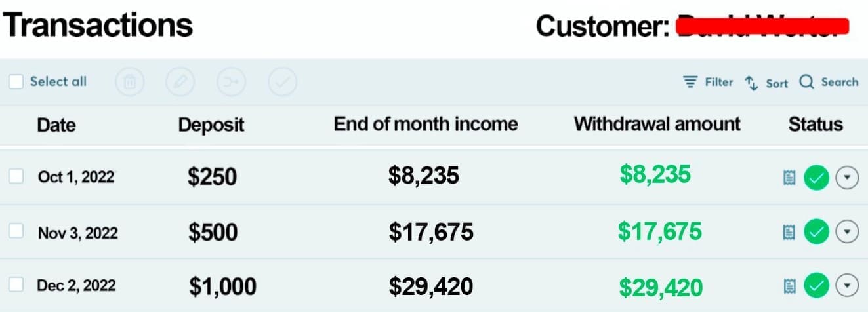Click the Withdrawal amount column header

657,124
